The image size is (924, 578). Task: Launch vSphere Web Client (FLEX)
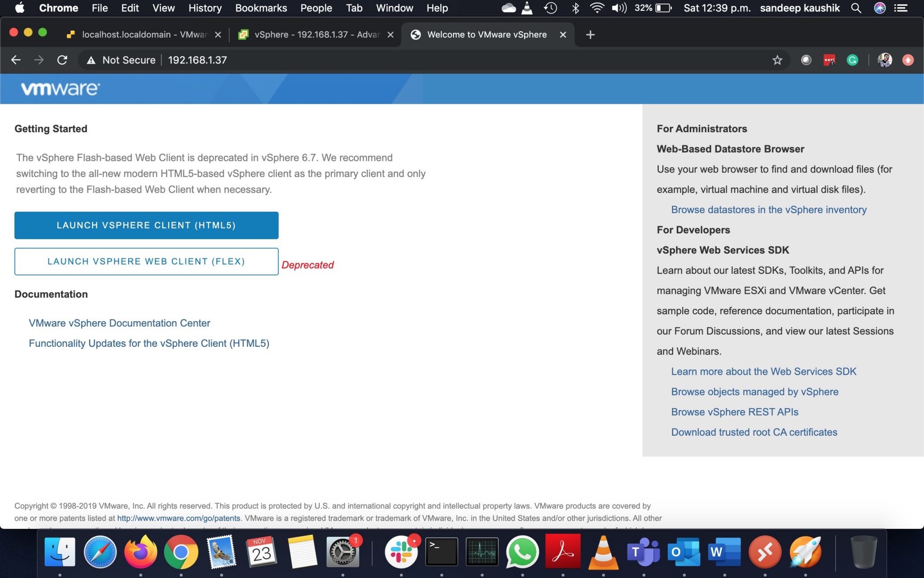click(146, 261)
